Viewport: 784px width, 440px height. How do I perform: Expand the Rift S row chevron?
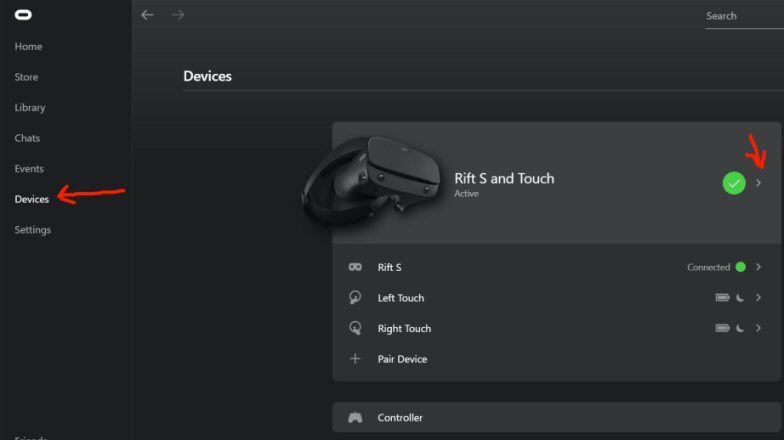[x=758, y=267]
